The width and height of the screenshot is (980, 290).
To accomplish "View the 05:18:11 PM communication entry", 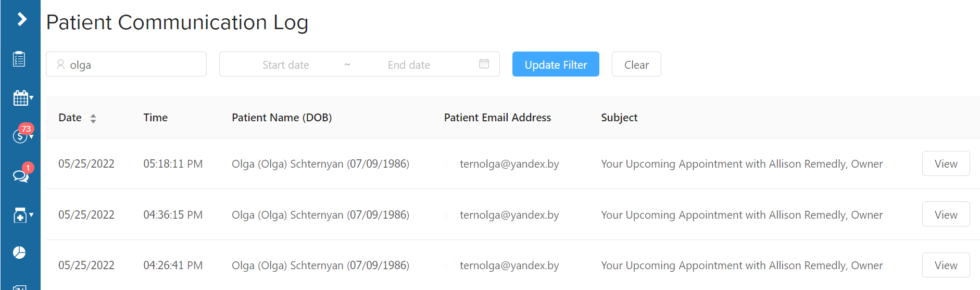I will [946, 163].
